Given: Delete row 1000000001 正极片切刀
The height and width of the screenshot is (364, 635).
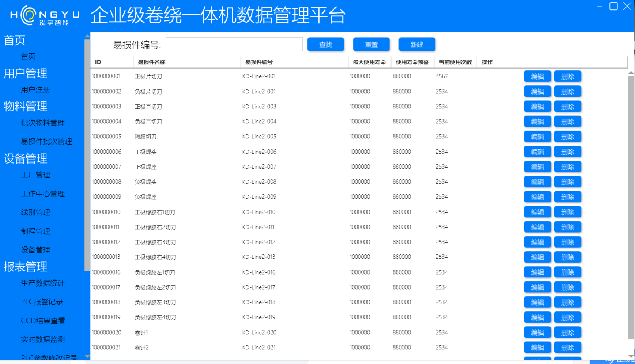Looking at the screenshot, I should 567,77.
